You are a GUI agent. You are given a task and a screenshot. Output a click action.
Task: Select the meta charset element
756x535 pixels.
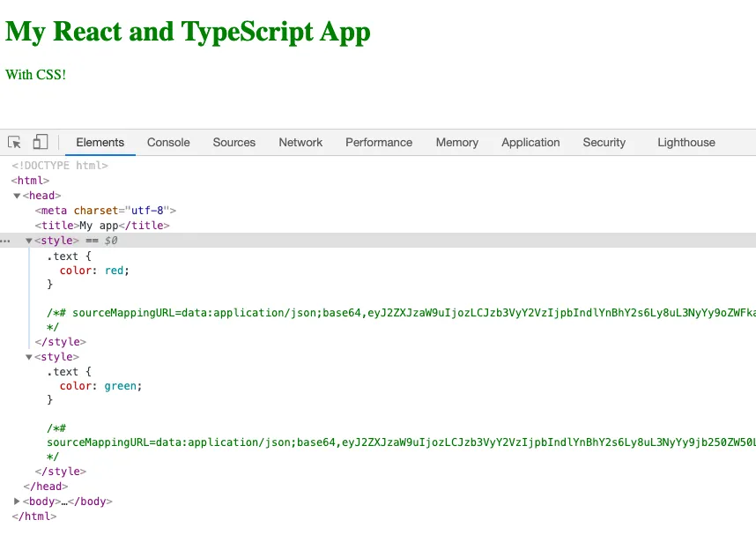(106, 211)
